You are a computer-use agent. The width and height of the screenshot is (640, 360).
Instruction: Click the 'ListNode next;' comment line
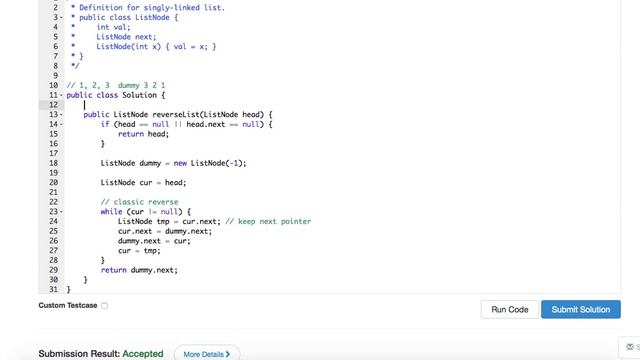point(126,37)
